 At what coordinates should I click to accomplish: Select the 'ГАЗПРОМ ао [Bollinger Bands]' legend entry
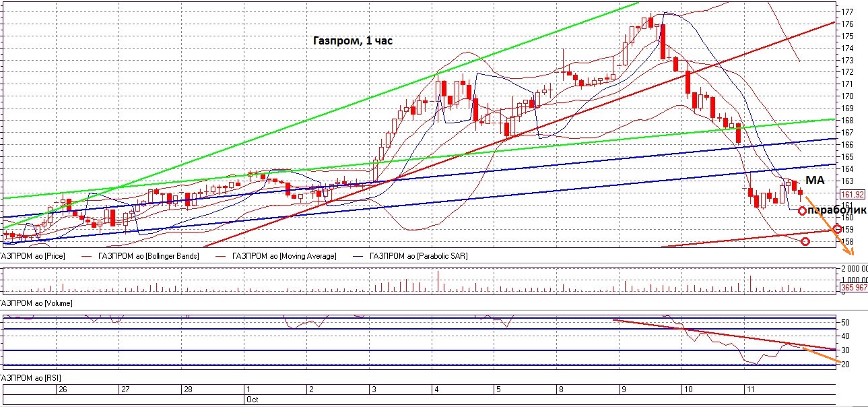148,256
